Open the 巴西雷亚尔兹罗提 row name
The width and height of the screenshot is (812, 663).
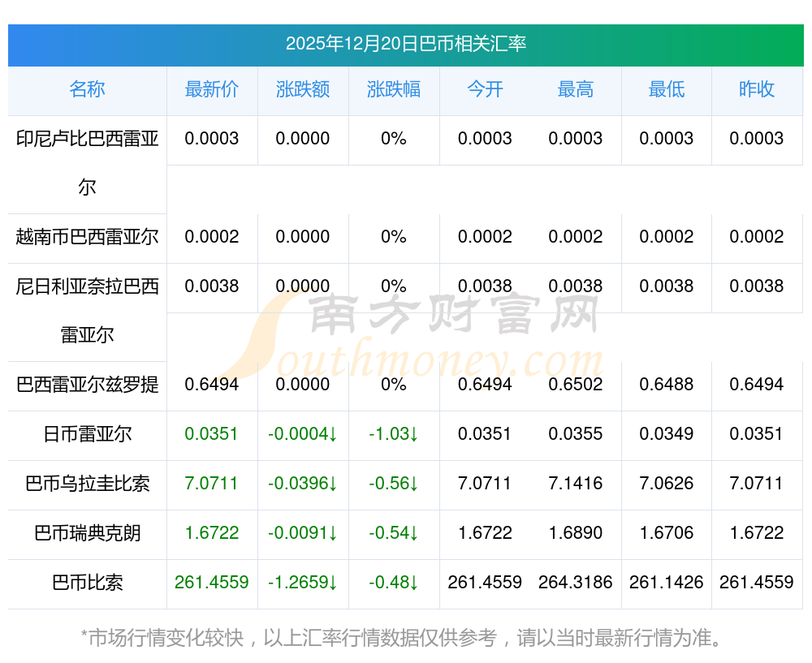point(87,385)
